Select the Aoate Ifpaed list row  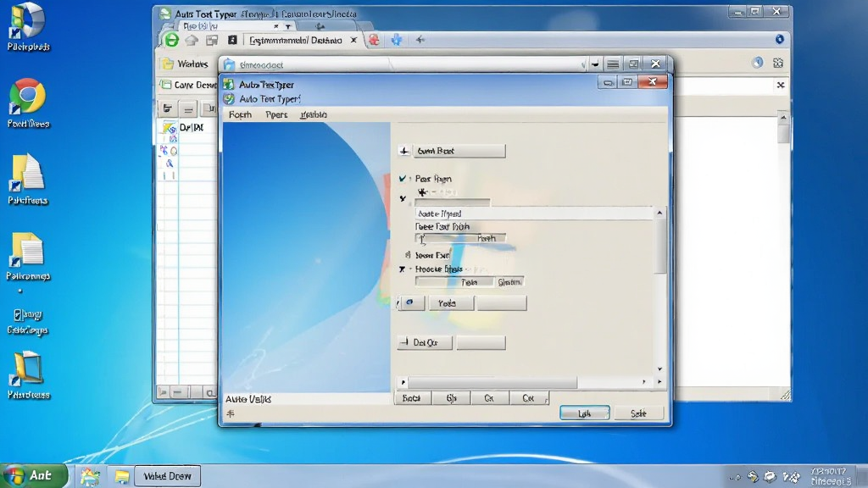click(534, 213)
